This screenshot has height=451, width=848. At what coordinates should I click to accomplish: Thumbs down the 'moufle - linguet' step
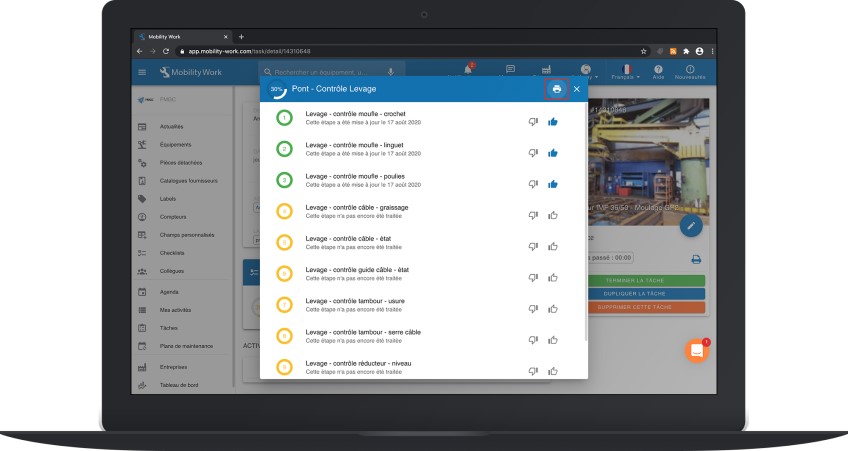point(533,153)
